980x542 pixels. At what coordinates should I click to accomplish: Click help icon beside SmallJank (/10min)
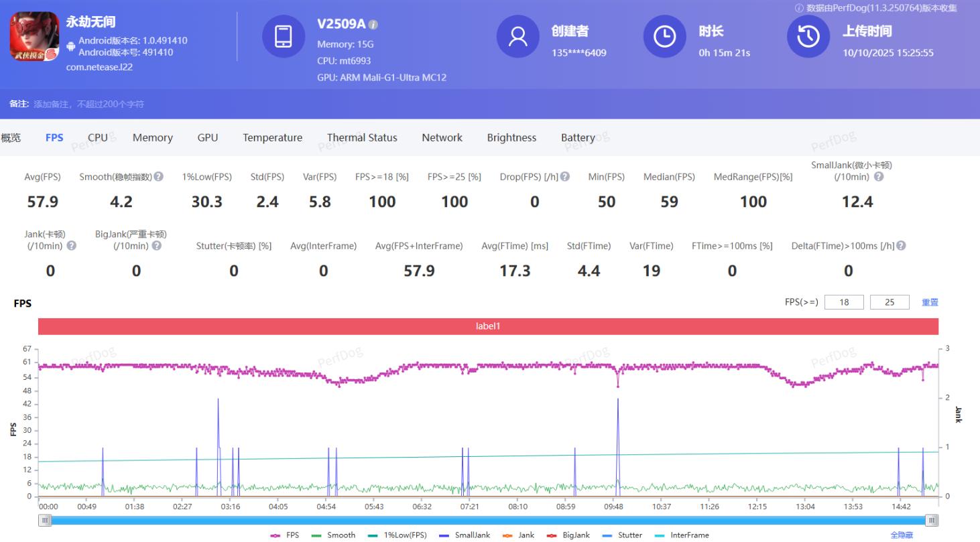pos(879,177)
